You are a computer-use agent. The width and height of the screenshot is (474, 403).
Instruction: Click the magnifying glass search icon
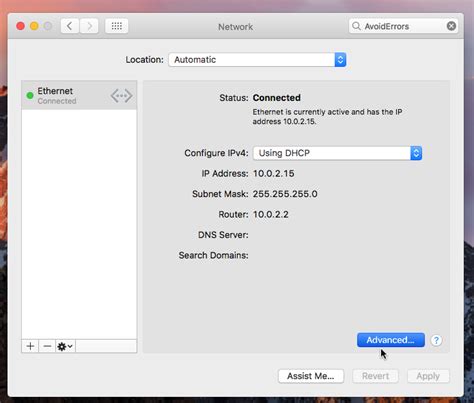click(x=356, y=26)
